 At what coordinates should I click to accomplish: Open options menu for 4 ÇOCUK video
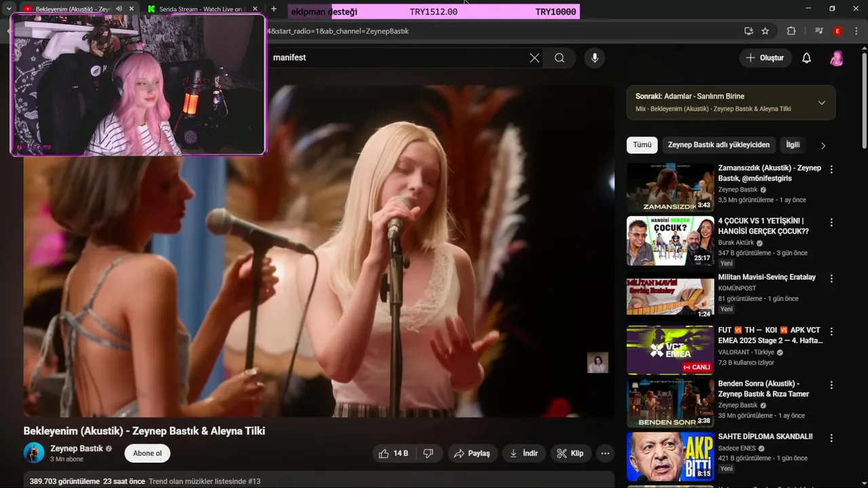(831, 222)
